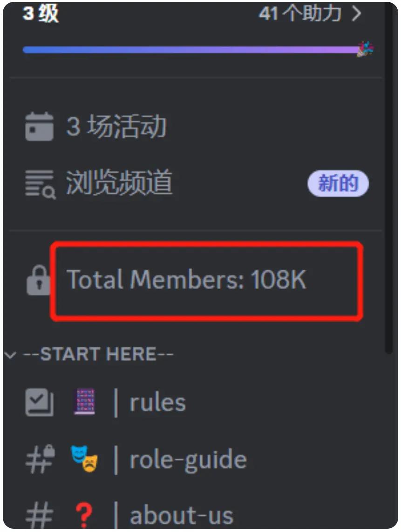Click the browse channels search icon
Image resolution: width=401 pixels, height=532 pixels.
(40, 184)
